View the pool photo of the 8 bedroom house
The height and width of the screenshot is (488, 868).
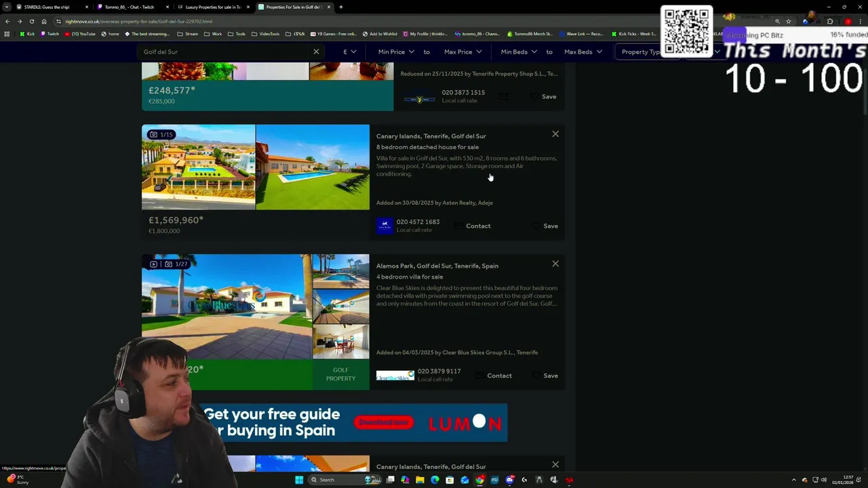point(313,167)
